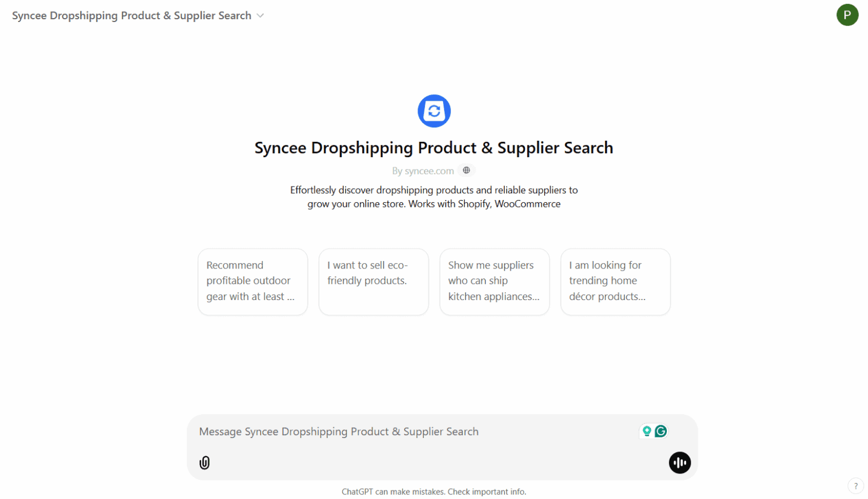
Task: Click the blue Syncee logo icon
Action: point(433,111)
